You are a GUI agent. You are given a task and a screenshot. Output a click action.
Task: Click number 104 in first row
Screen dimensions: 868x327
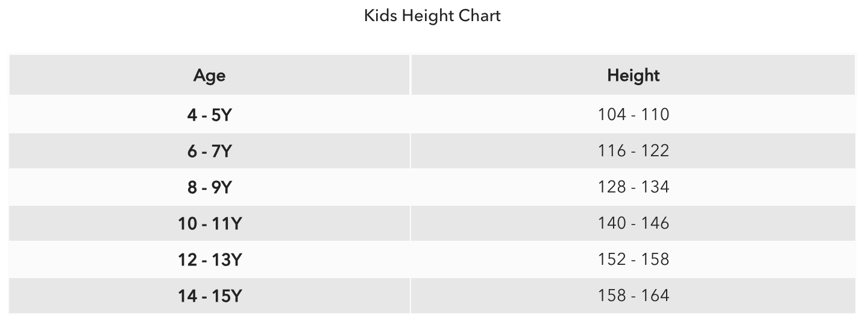(612, 115)
